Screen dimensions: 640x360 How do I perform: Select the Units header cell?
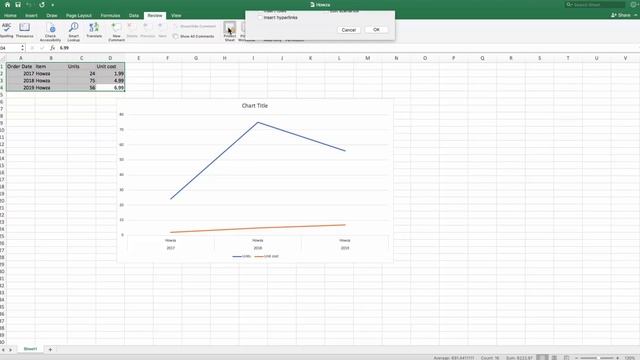click(x=82, y=66)
